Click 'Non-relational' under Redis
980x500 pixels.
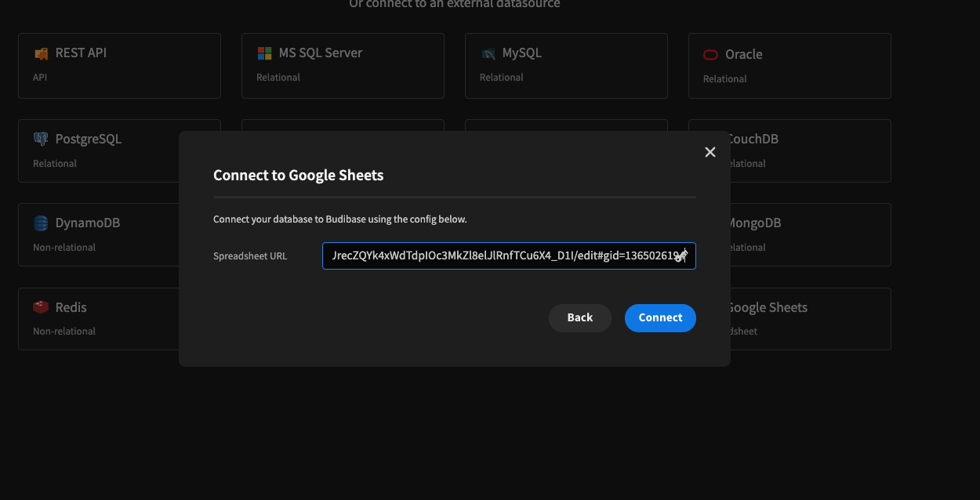64,331
